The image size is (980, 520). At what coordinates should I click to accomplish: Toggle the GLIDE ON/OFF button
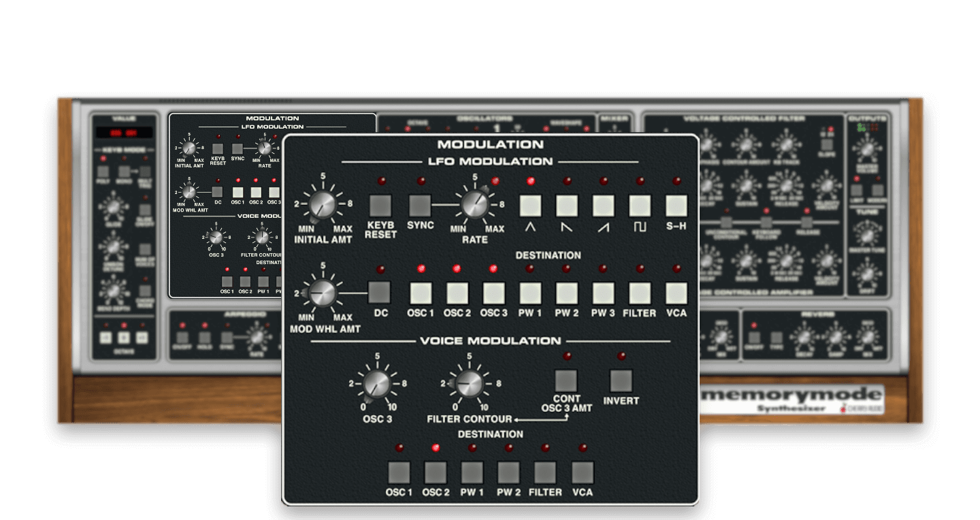tap(146, 210)
